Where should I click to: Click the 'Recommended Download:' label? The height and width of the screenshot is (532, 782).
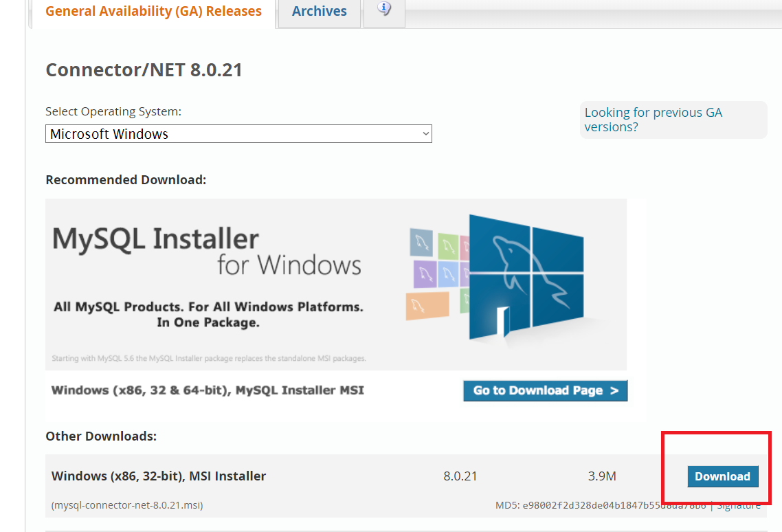pos(126,179)
